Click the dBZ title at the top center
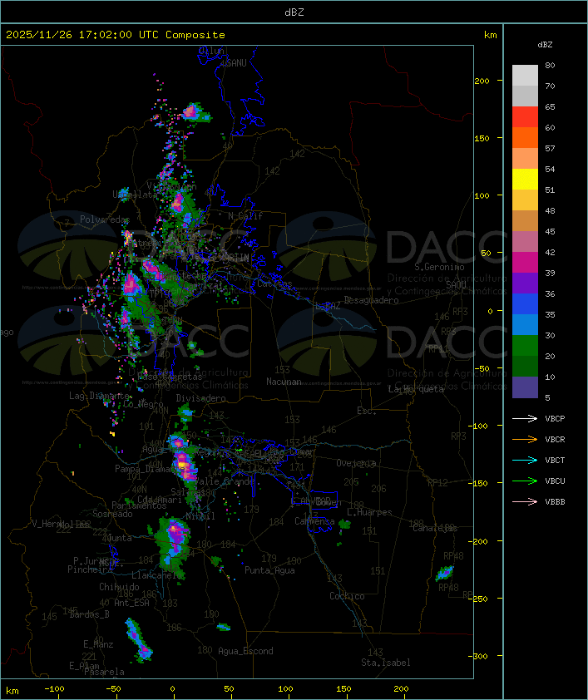 click(294, 12)
